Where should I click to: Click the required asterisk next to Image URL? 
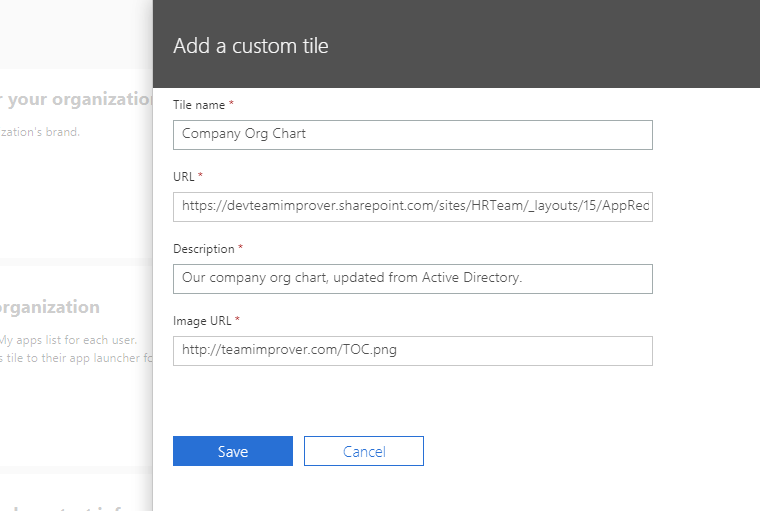tap(238, 320)
